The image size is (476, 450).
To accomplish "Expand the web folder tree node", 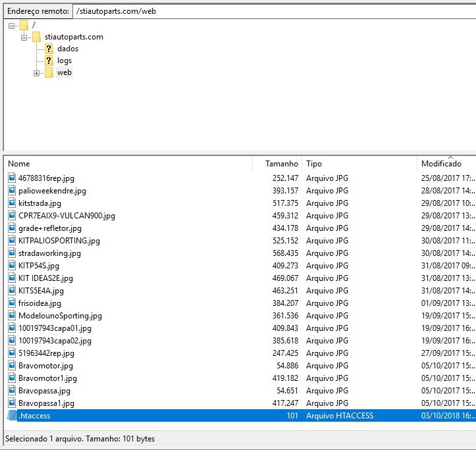I will click(37, 73).
